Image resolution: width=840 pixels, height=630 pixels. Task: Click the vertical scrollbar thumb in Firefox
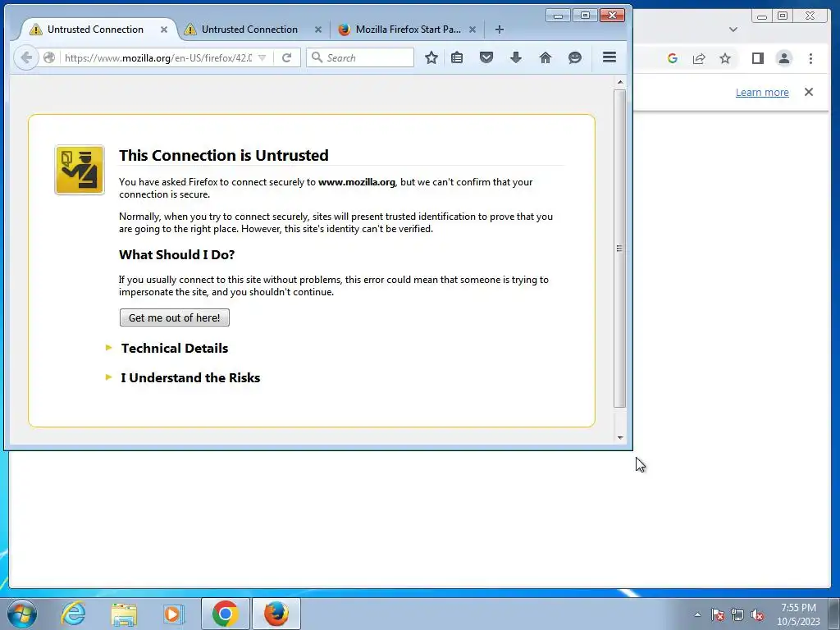point(620,249)
